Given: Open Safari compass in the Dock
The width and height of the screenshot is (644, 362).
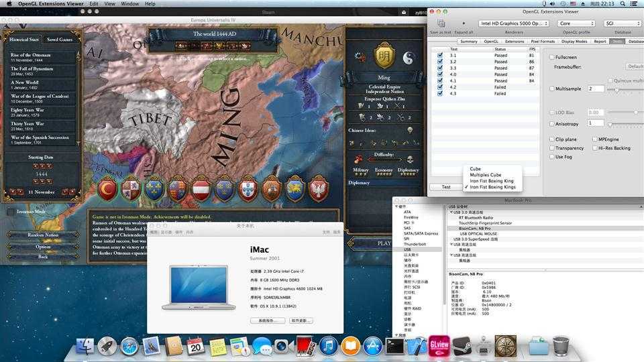Looking at the screenshot, I should pyautogui.click(x=129, y=347).
